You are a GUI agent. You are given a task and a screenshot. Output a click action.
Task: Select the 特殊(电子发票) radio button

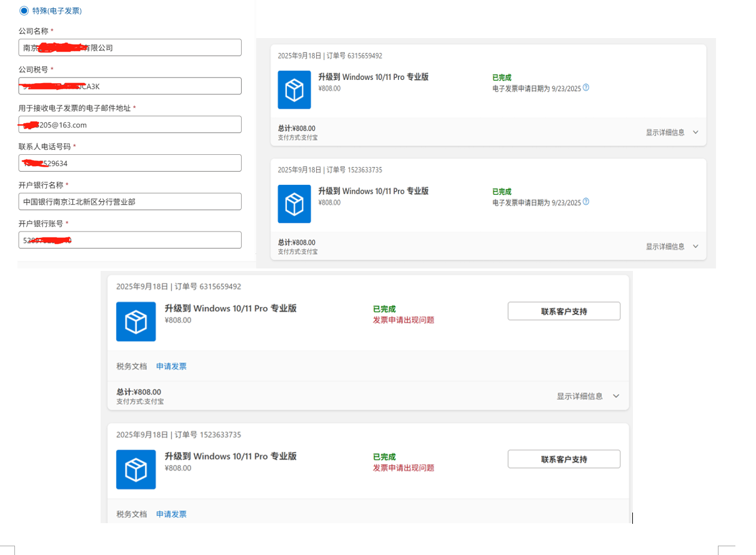click(24, 11)
